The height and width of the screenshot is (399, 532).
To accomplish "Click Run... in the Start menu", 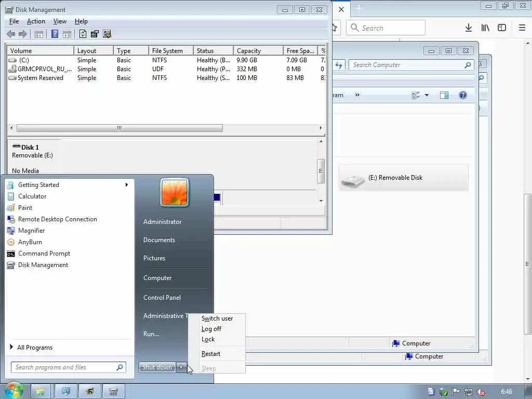I will coord(151,334).
